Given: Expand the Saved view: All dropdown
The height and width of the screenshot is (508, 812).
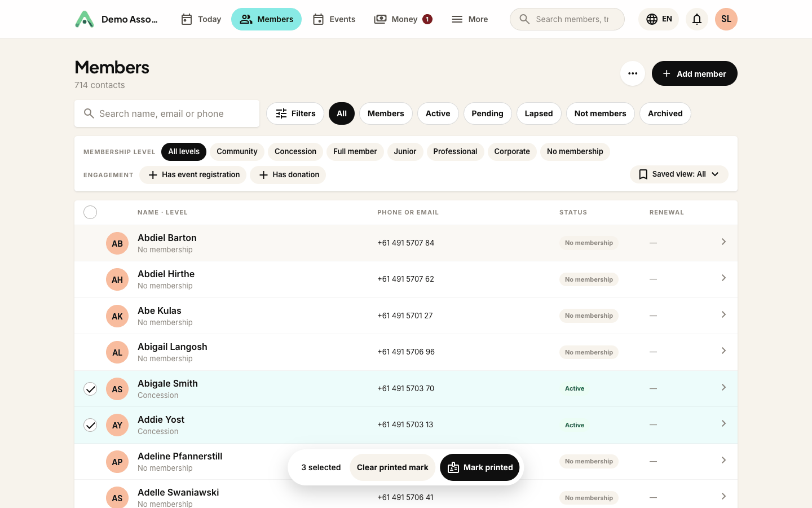Looking at the screenshot, I should [679, 174].
